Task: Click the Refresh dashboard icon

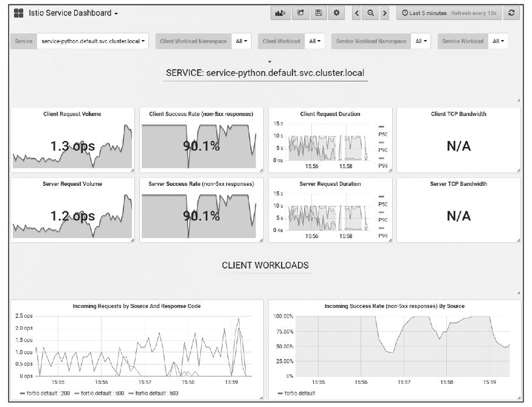Action: click(x=511, y=13)
